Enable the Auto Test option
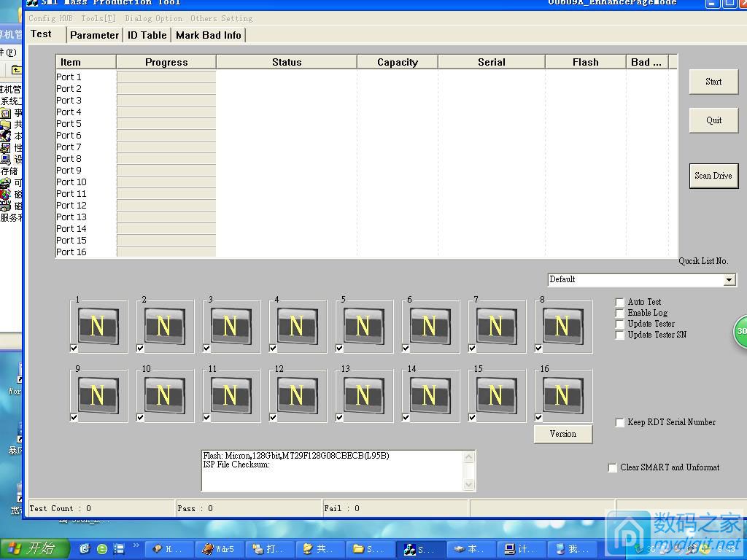Image resolution: width=747 pixels, height=560 pixels. point(620,302)
